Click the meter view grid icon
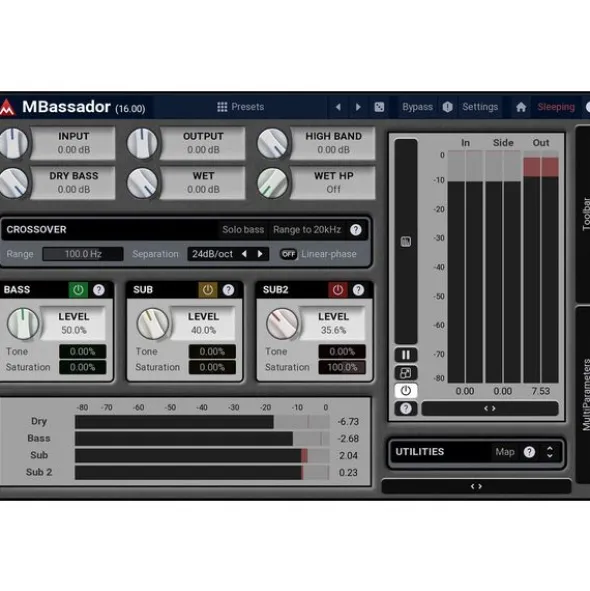Screen dimensions: 590x591 [406, 241]
